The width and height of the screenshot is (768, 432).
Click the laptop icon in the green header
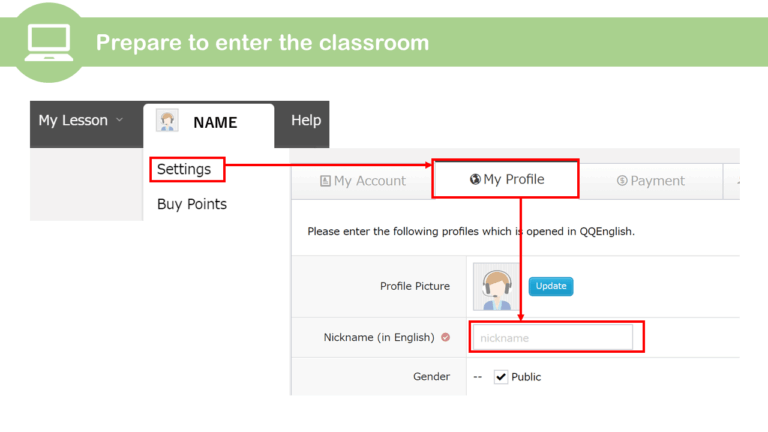(48, 41)
